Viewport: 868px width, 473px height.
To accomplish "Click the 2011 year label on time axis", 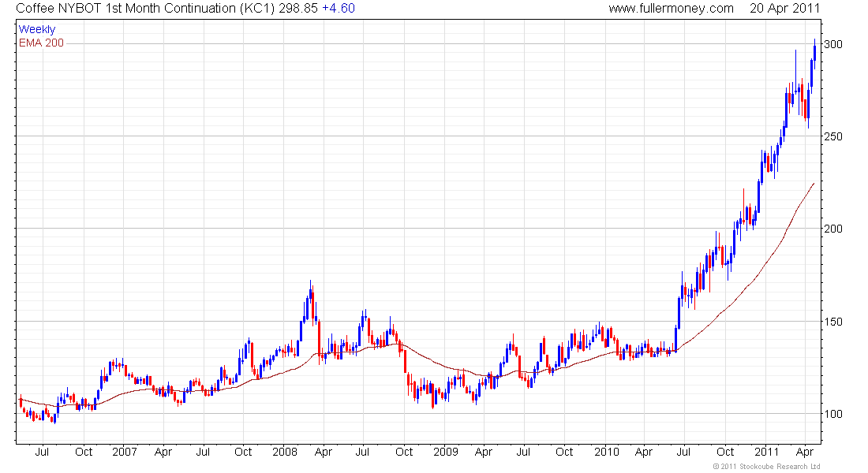I will (767, 452).
